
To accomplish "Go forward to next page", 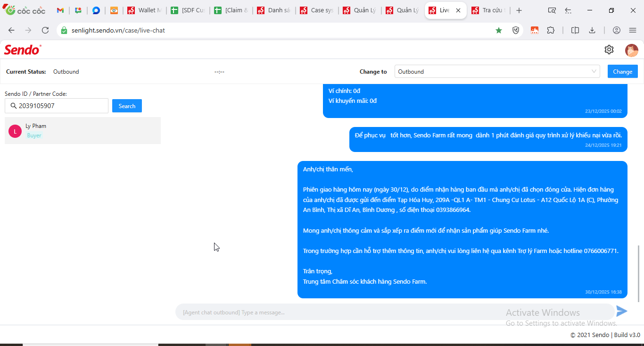I will pos(28,30).
